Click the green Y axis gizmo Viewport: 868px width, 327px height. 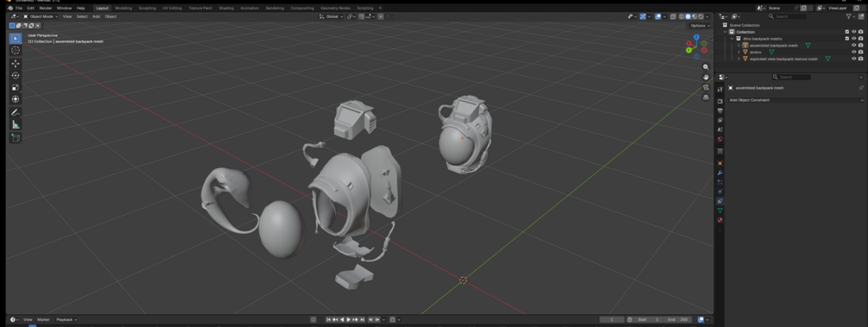[689, 50]
